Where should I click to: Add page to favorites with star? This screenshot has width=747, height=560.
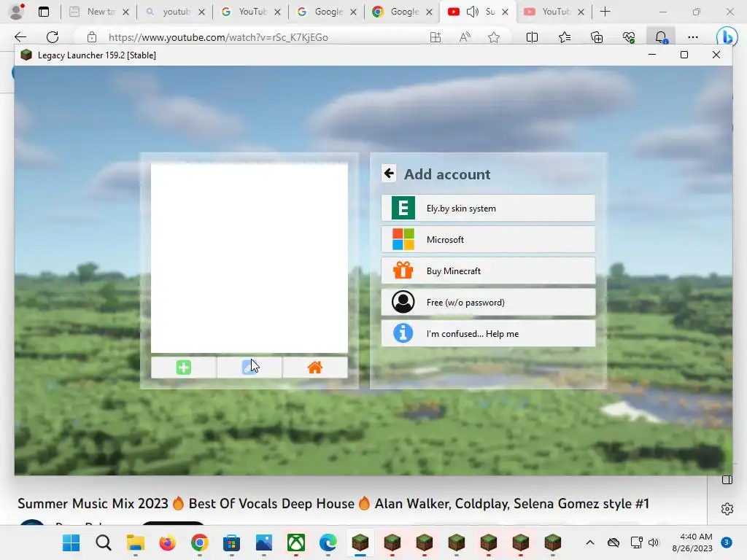pyautogui.click(x=494, y=37)
